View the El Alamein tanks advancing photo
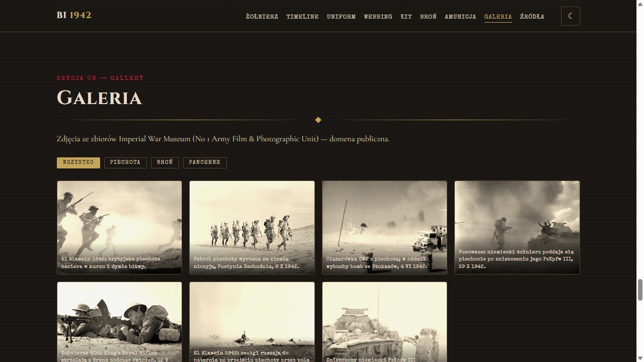The image size is (644, 362). (x=252, y=322)
